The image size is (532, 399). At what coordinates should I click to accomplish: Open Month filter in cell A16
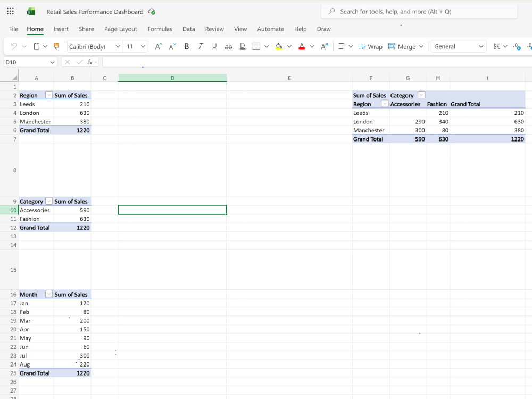coord(49,294)
